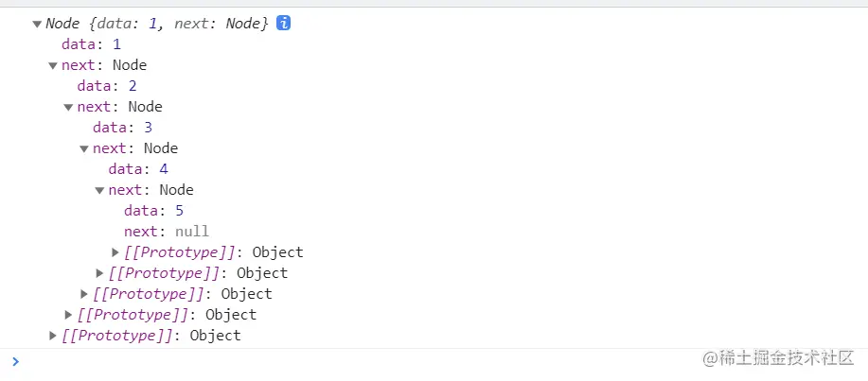
Task: Collapse next Node above data: 5
Action: click(99, 191)
